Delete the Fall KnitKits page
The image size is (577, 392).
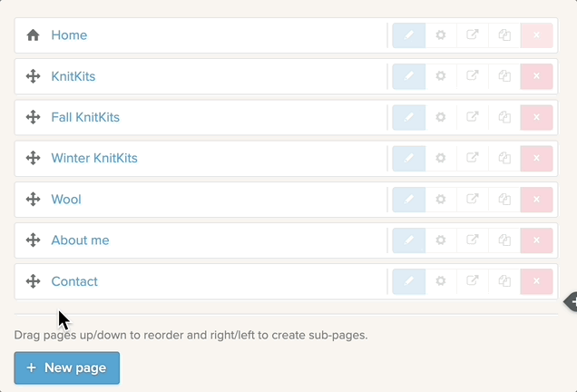pyautogui.click(x=536, y=117)
